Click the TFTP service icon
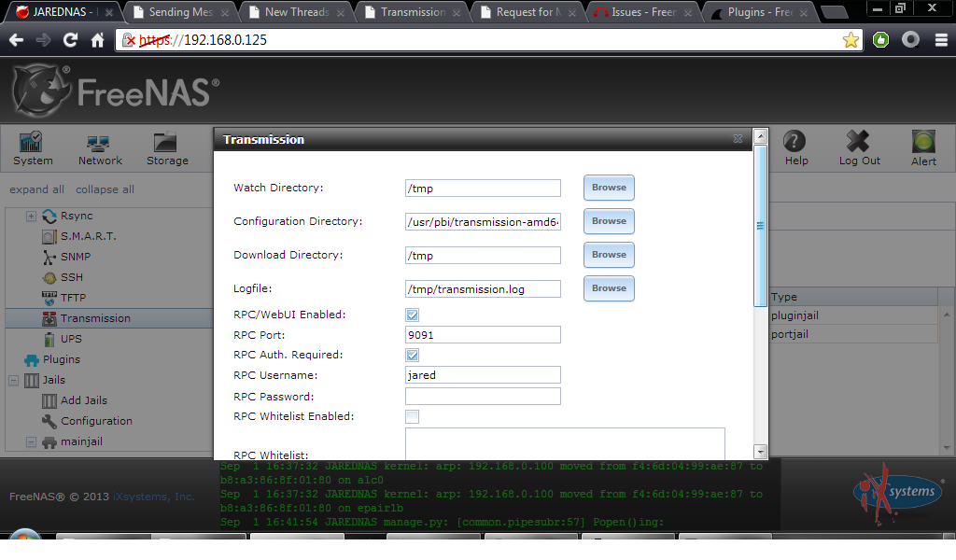This screenshot has height=560, width=956. click(x=49, y=298)
